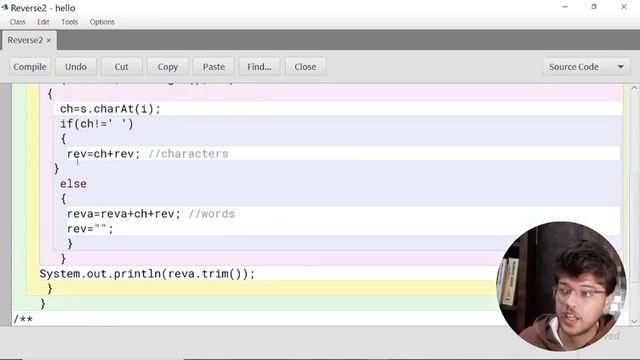Screen dimensions: 640x360
Task: Click the BlueJ icon in title bar
Action: tap(4, 7)
